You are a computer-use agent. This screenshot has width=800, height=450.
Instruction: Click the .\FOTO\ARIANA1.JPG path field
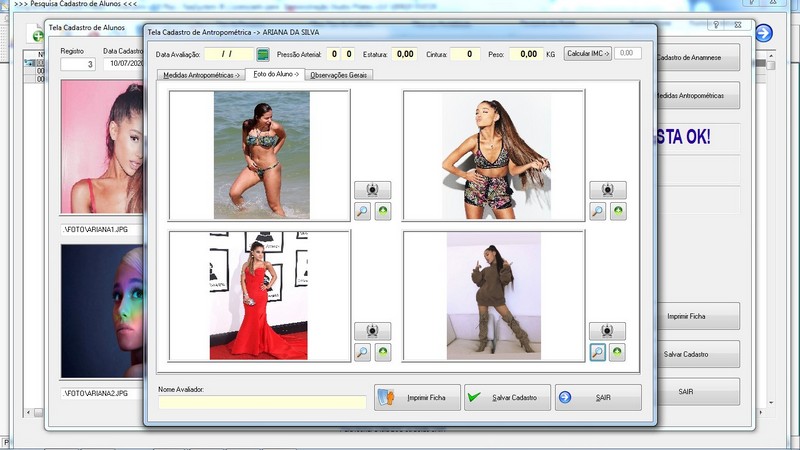pos(102,230)
